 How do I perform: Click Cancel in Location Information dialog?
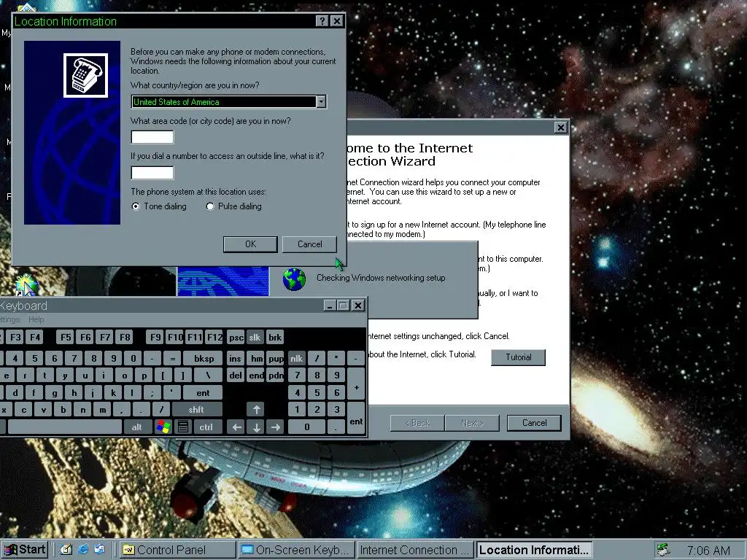pos(309,244)
